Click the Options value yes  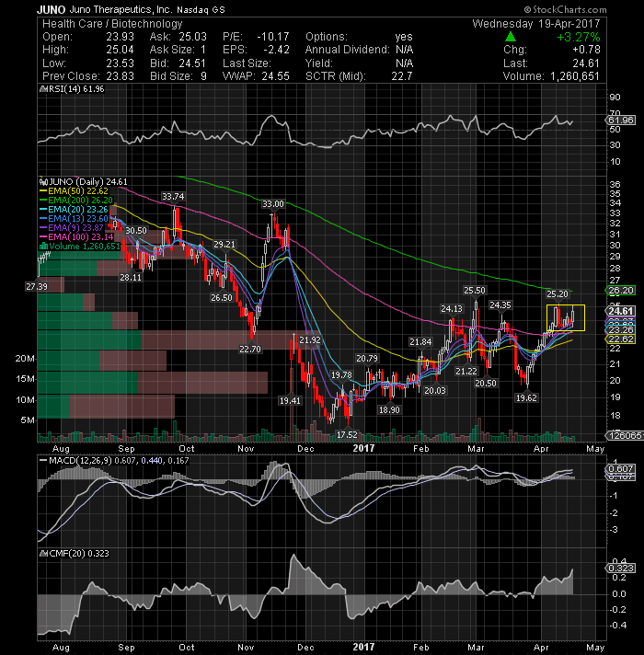coord(404,37)
